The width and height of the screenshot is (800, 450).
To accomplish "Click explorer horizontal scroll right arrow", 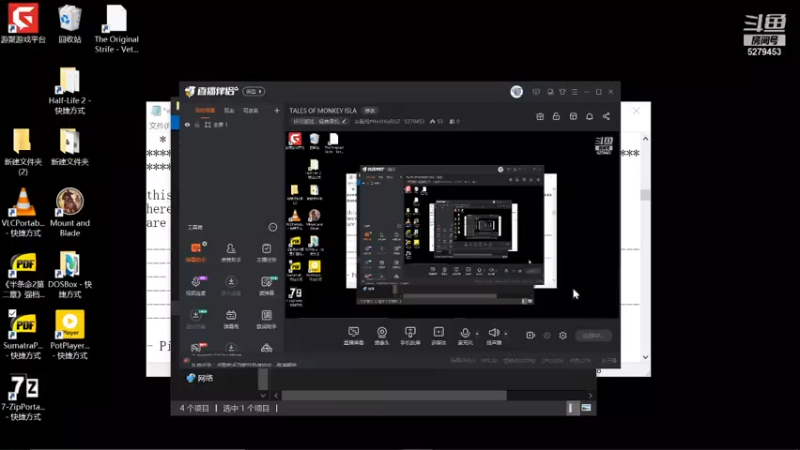I will [590, 395].
